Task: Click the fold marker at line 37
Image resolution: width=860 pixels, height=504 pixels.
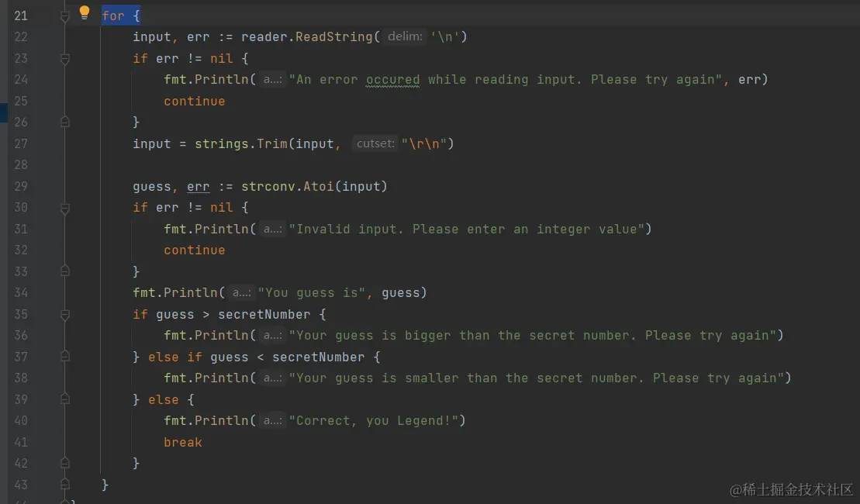Action: pyautogui.click(x=64, y=357)
